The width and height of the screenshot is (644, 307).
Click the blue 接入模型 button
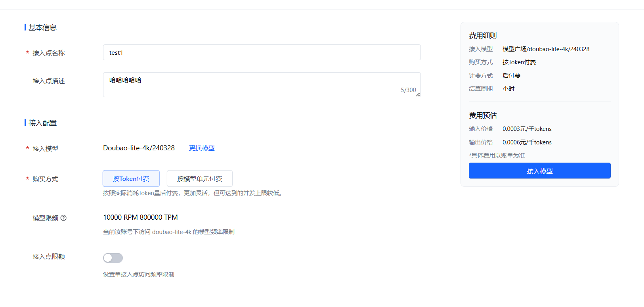click(x=539, y=171)
